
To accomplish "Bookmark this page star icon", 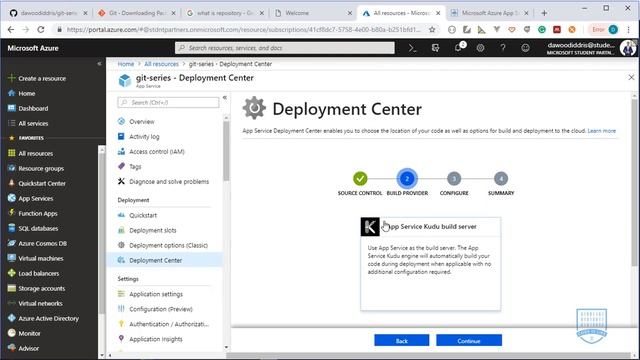I will tap(432, 29).
